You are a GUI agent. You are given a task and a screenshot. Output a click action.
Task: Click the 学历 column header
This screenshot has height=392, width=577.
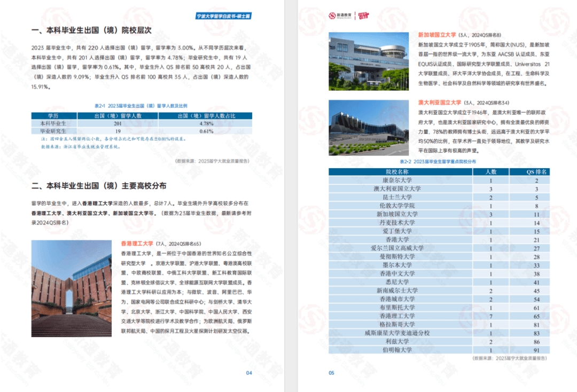[54, 116]
